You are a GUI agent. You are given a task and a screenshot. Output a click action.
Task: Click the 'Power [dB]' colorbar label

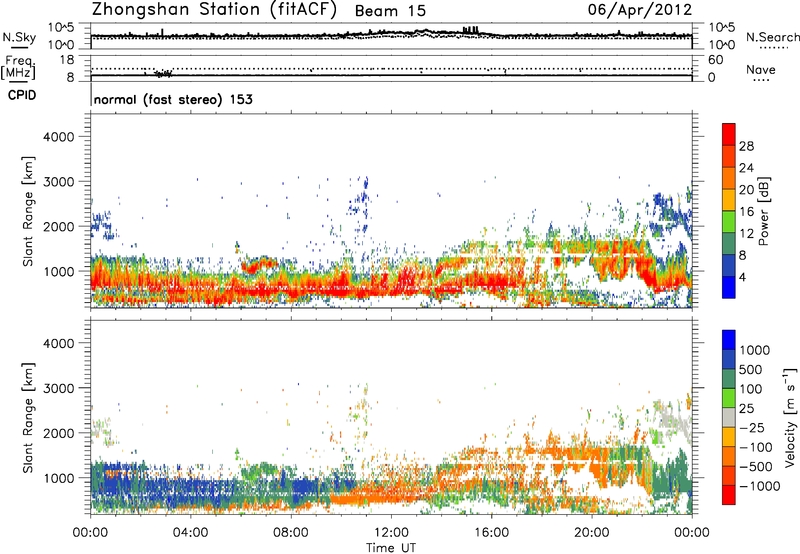click(x=764, y=211)
